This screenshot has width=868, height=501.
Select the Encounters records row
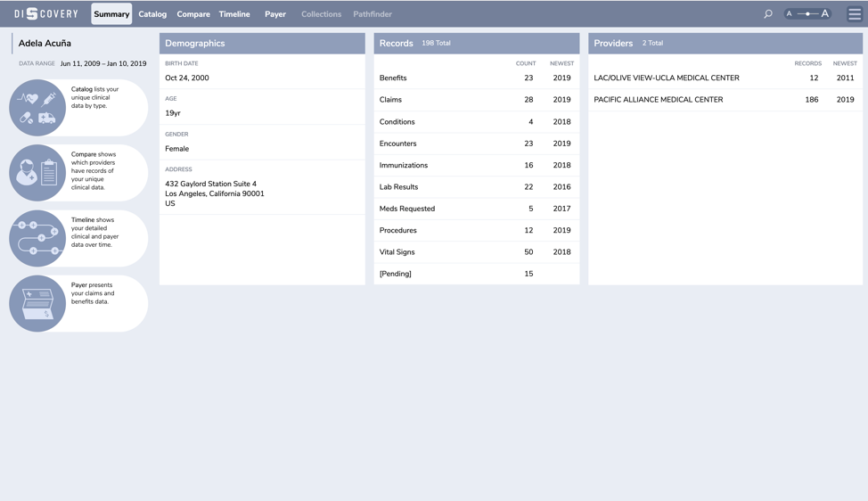tap(477, 144)
